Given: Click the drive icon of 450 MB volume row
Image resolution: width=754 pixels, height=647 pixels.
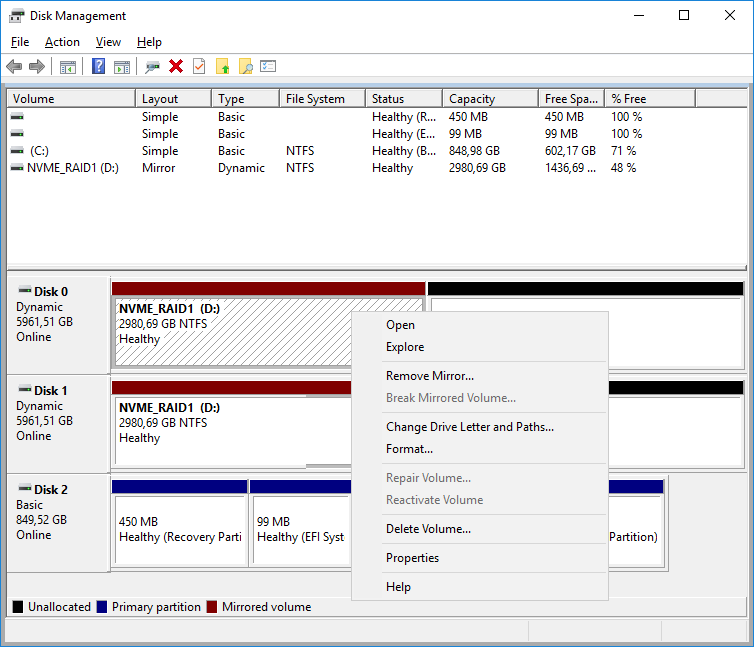Looking at the screenshot, I should 17,116.
